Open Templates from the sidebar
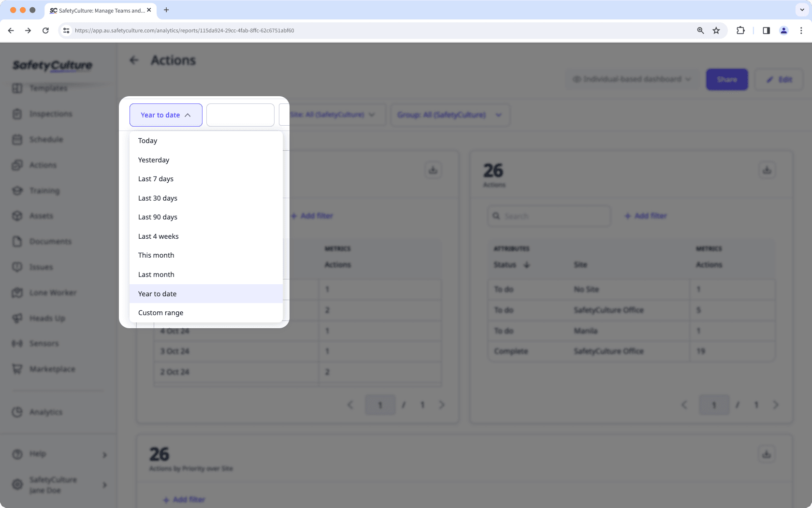Viewport: 812px width, 508px height. tap(48, 88)
